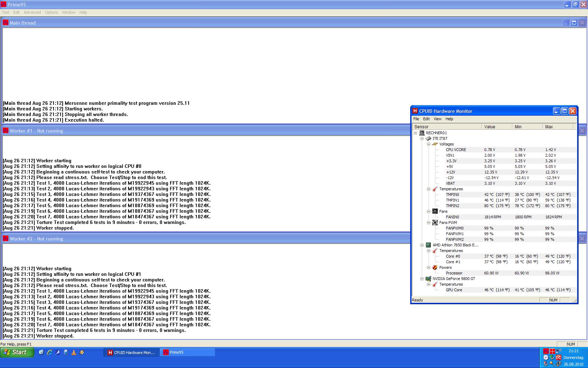The width and height of the screenshot is (588, 368).
Task: Click the magic wand tray icon
Action: [552, 364]
